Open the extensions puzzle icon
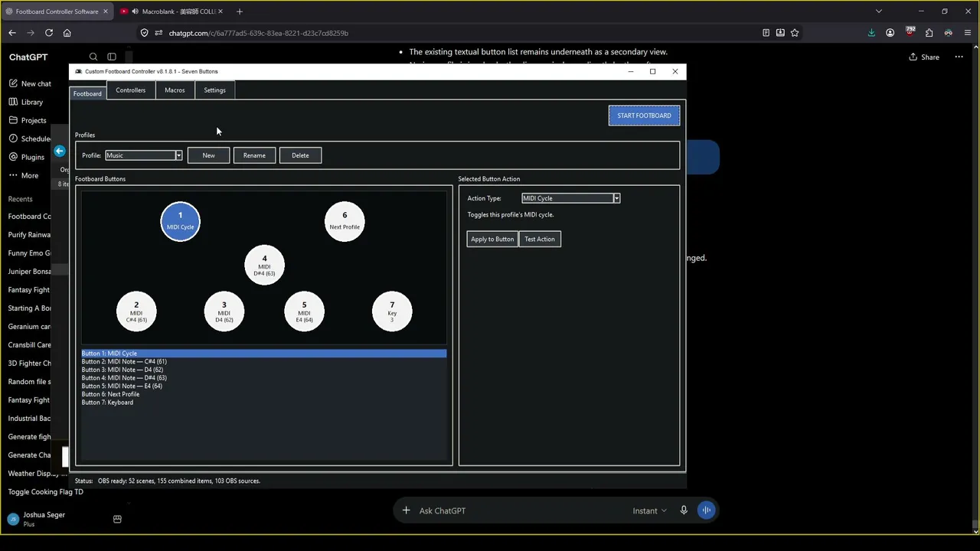The width and height of the screenshot is (980, 551). point(929,33)
